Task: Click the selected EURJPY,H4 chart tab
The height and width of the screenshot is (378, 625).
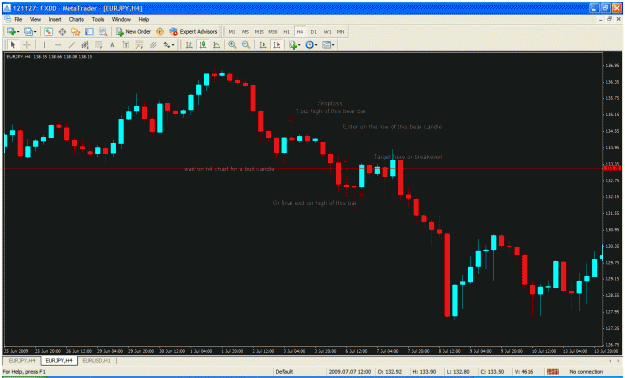Action: pyautogui.click(x=59, y=360)
